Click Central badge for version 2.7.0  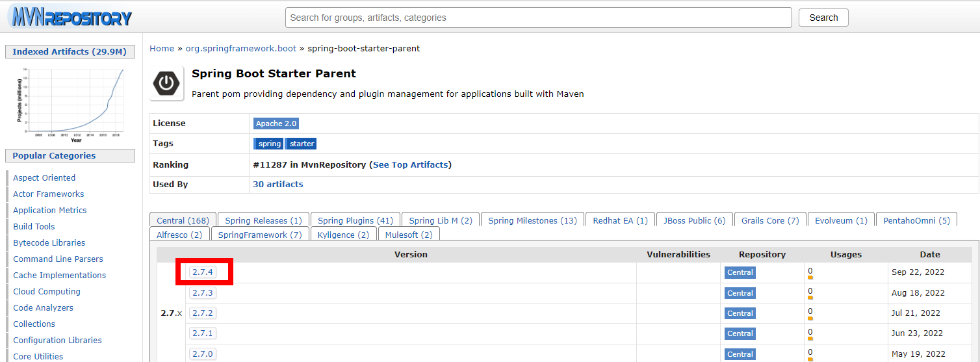pyautogui.click(x=740, y=354)
